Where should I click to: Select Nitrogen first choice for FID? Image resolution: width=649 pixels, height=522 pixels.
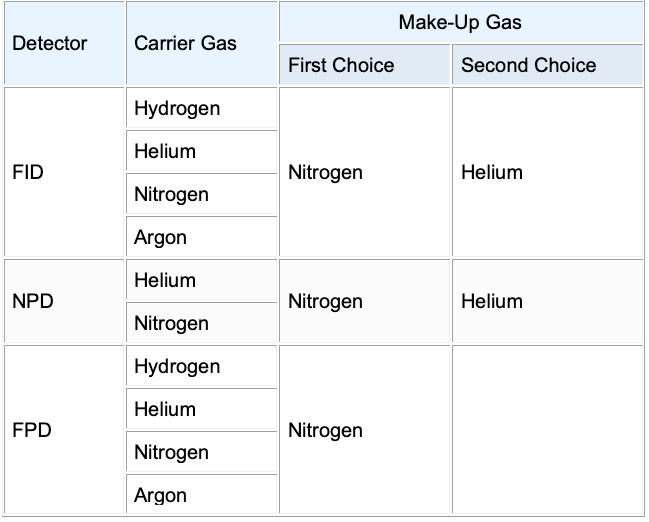coord(325,172)
